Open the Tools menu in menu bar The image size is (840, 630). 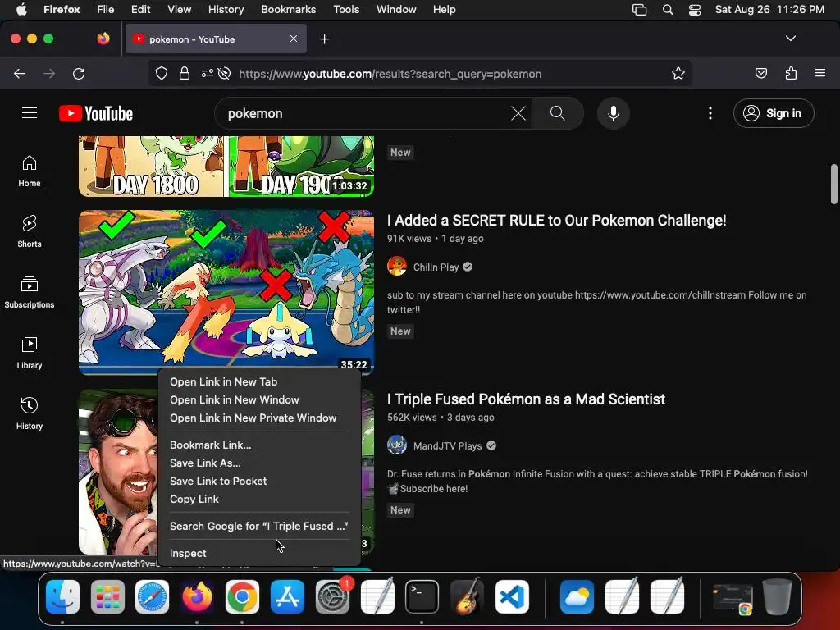point(346,10)
